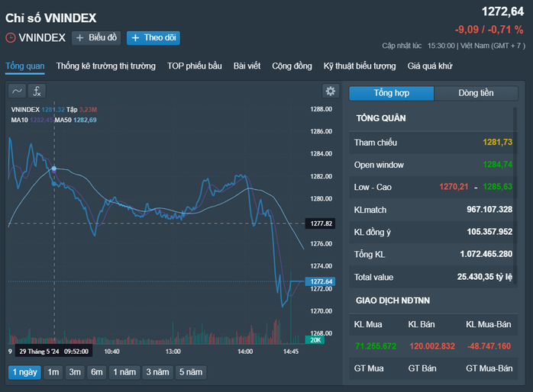Screen dimensions: 533x392
Task: Click the index price 1272,64 header
Action: point(502,12)
